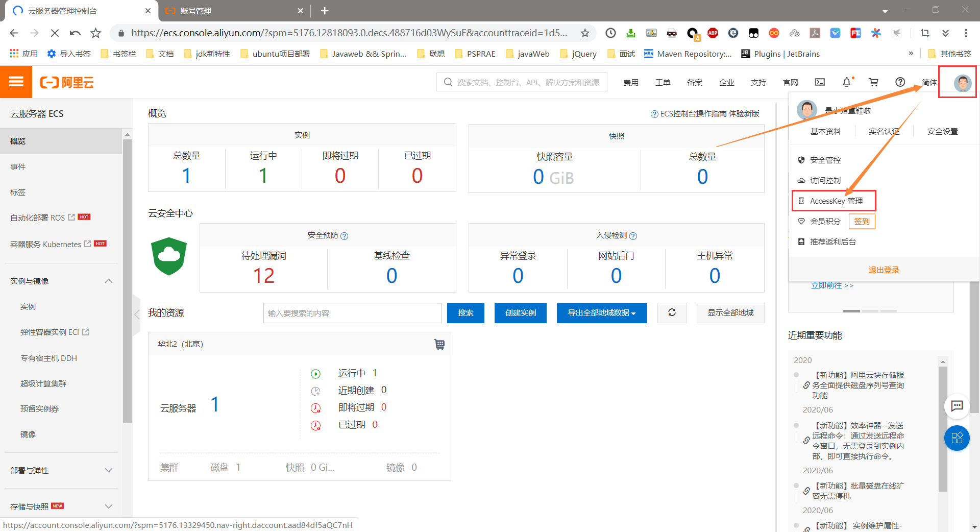Open chat feedback floating icon

click(x=957, y=406)
